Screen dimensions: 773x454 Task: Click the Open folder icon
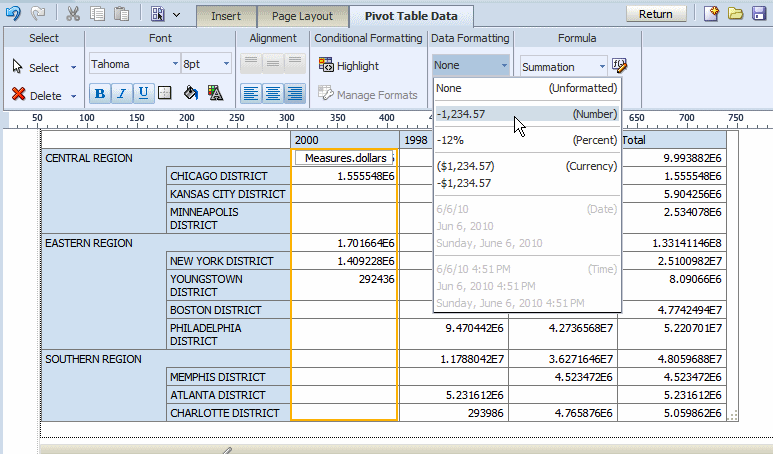[735, 14]
